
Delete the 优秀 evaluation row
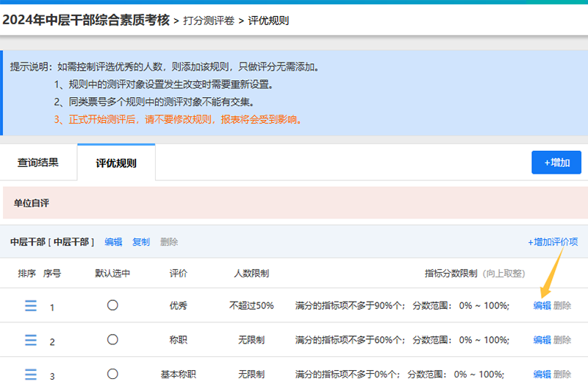[x=562, y=305]
